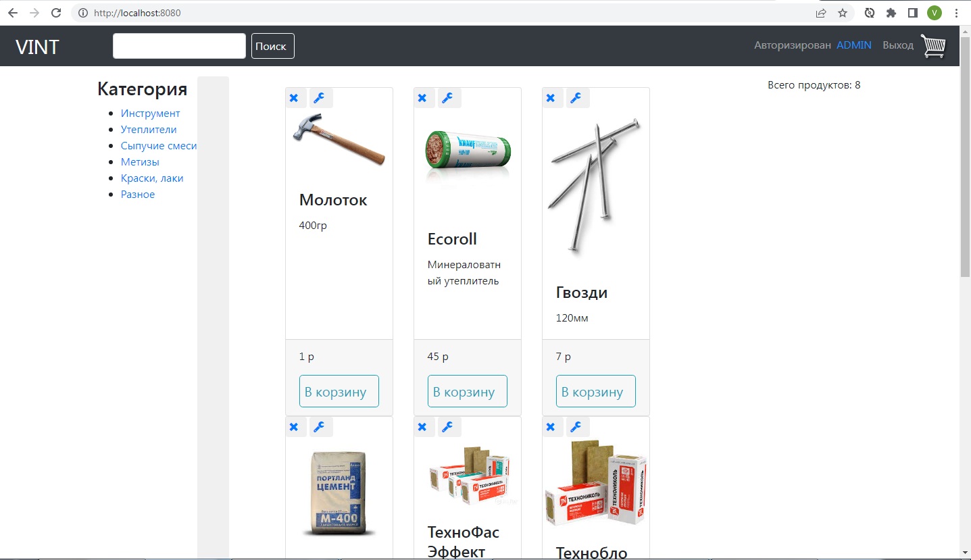Open the Техноблок product image

click(596, 483)
